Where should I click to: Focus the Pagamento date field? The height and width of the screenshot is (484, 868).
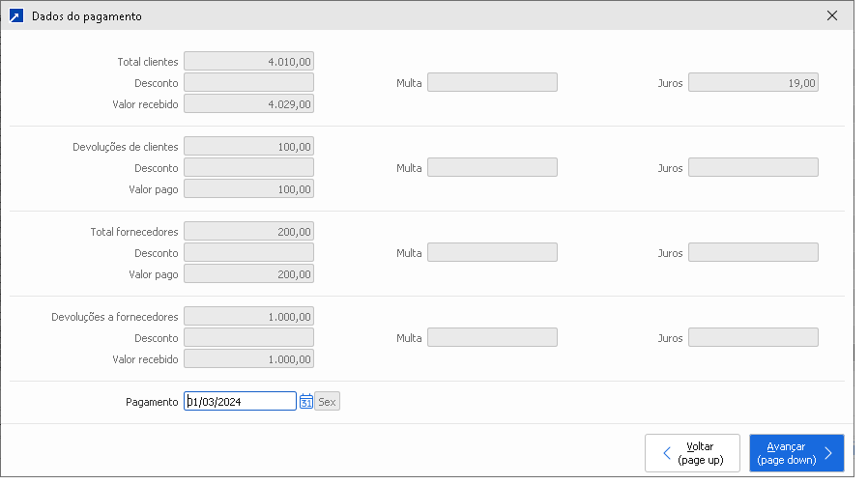[240, 401]
